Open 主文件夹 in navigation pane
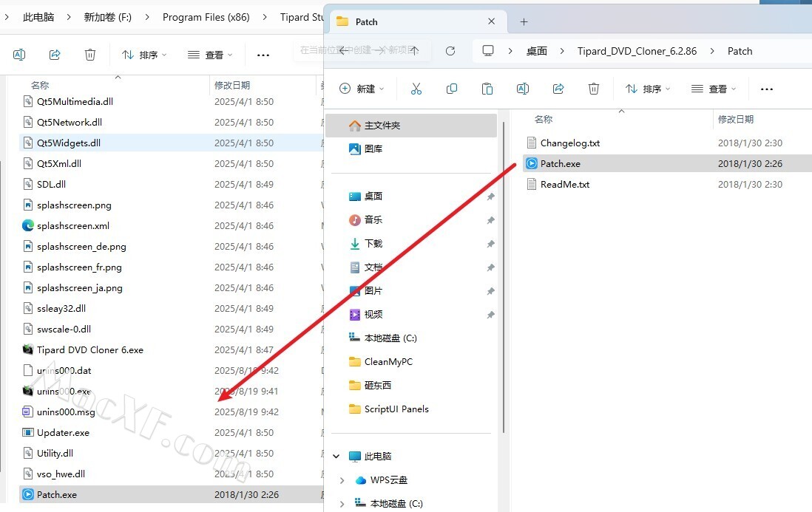The width and height of the screenshot is (812, 512). 411,125
